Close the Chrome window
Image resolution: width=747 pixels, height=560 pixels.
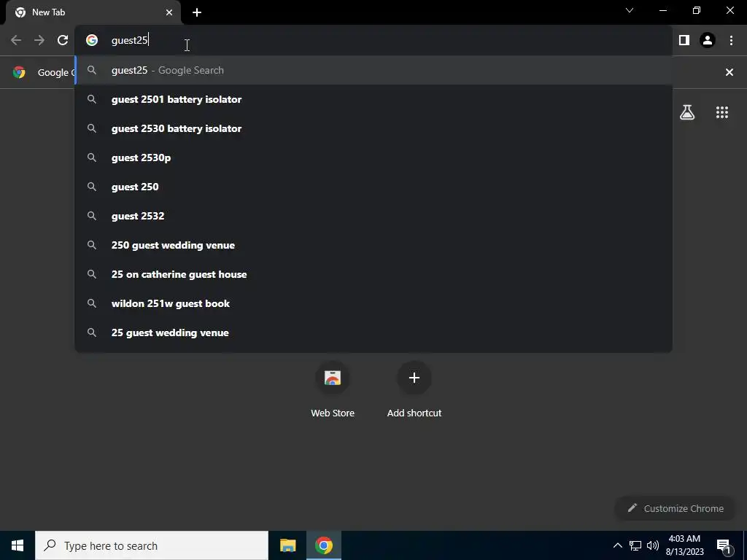point(729,10)
